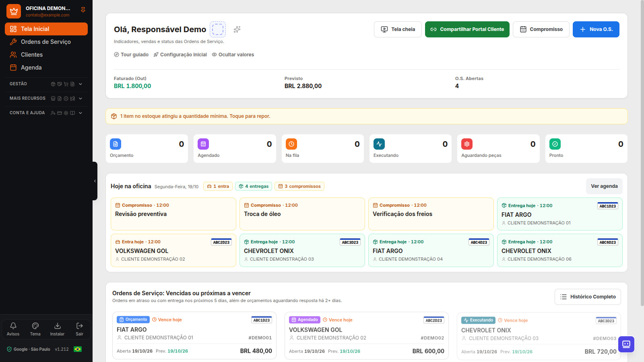Image resolution: width=644 pixels, height=362 pixels.
Task: Open the Revisão preventiva appointment card
Action: click(x=173, y=214)
